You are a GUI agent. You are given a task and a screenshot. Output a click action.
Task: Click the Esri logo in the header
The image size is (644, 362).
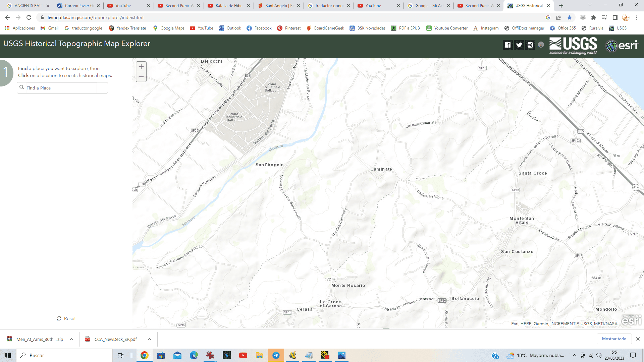(622, 45)
